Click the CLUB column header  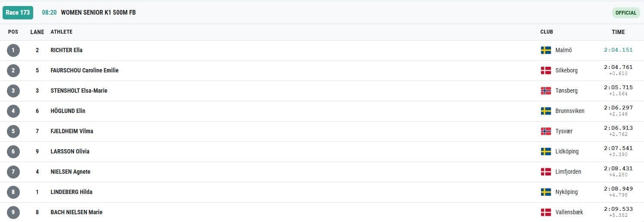pos(547,32)
